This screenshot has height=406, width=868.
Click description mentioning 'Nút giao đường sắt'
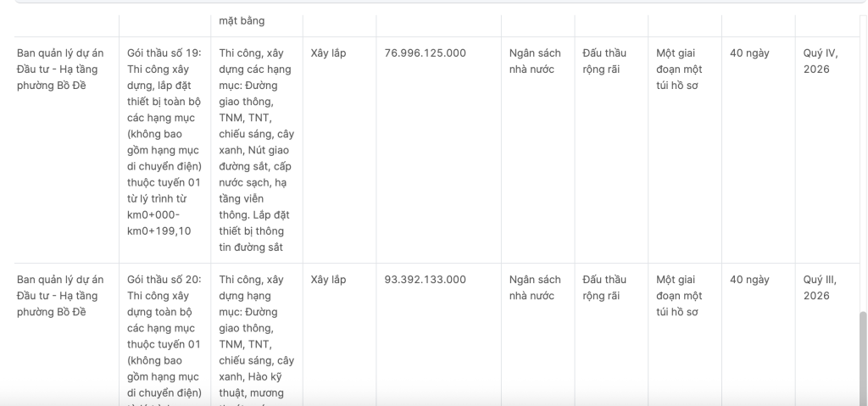pos(257,150)
